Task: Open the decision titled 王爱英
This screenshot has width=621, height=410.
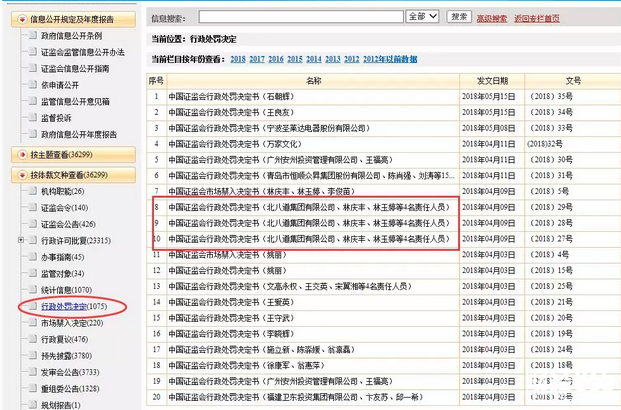Action: (231, 302)
